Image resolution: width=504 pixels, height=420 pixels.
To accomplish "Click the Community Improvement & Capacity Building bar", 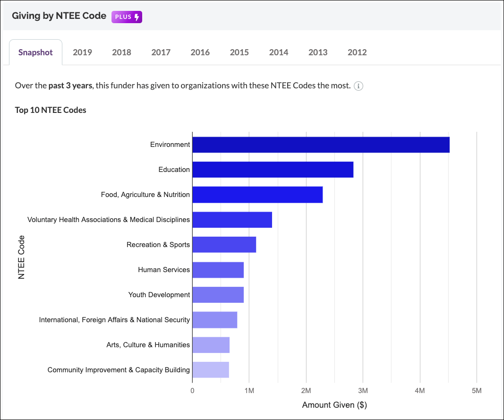I will click(210, 369).
